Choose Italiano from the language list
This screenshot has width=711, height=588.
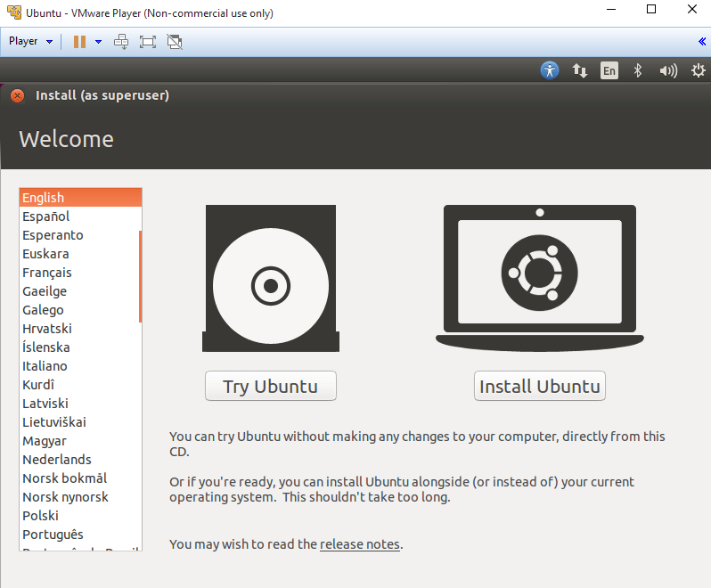tap(45, 366)
